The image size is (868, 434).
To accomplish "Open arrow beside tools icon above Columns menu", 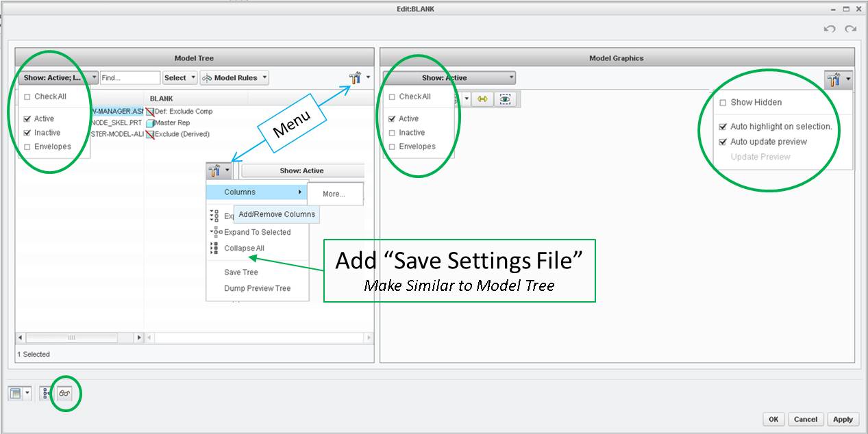I will click(x=228, y=170).
